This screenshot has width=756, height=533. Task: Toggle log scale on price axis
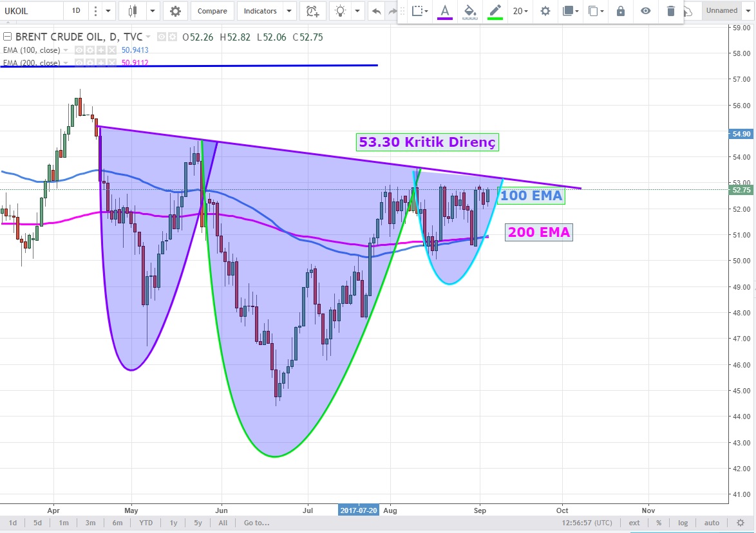683,523
